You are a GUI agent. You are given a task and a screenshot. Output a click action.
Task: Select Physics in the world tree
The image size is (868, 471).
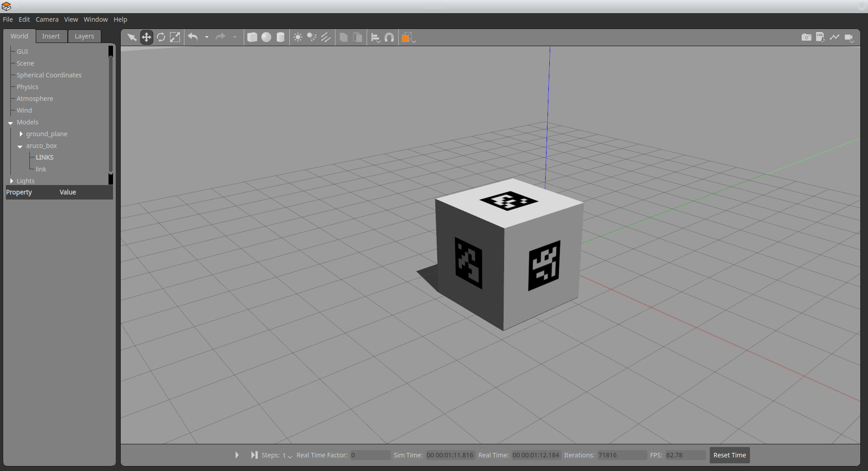tap(28, 87)
